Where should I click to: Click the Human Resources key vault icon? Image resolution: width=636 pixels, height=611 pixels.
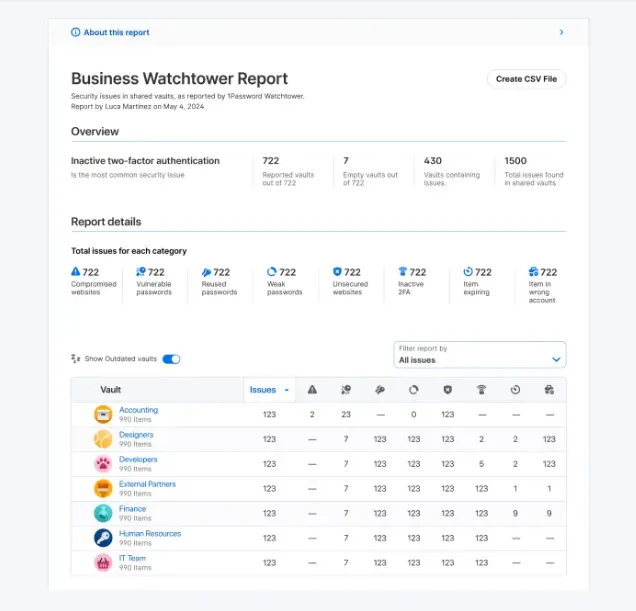(103, 538)
